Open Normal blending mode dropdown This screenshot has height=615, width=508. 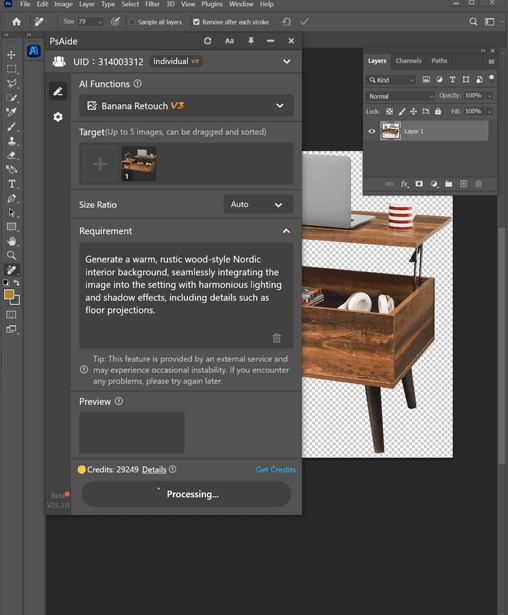[x=400, y=96]
